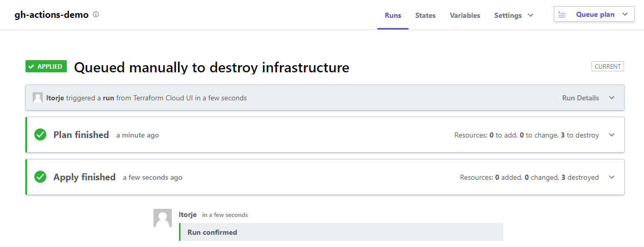Click the avatar beside the Run confirmed comment
Screen dimensions: 644x247
[162, 218]
